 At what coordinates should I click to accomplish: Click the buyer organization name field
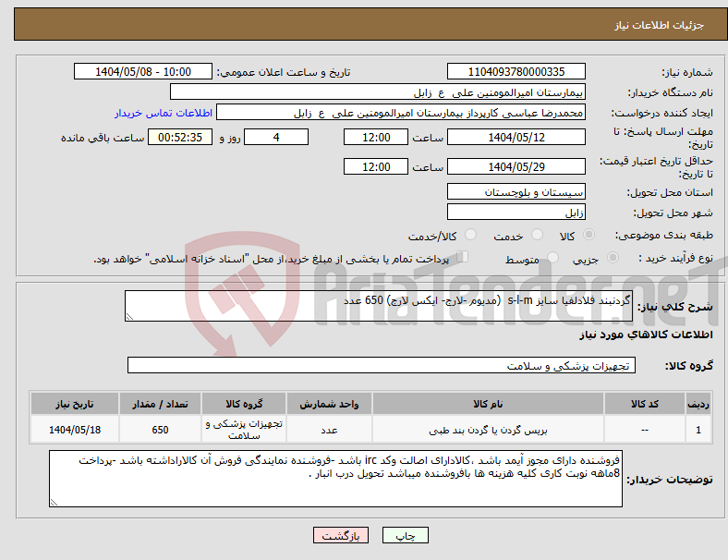tap(378, 91)
